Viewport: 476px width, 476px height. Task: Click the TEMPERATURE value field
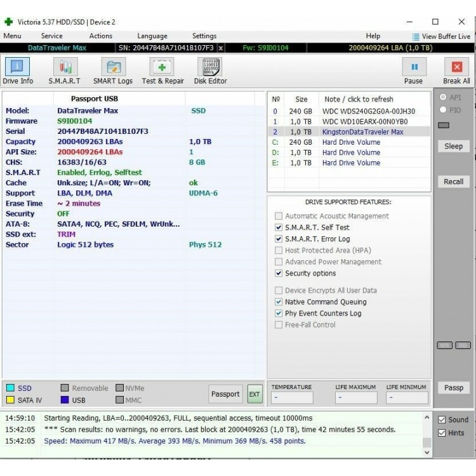[292, 397]
